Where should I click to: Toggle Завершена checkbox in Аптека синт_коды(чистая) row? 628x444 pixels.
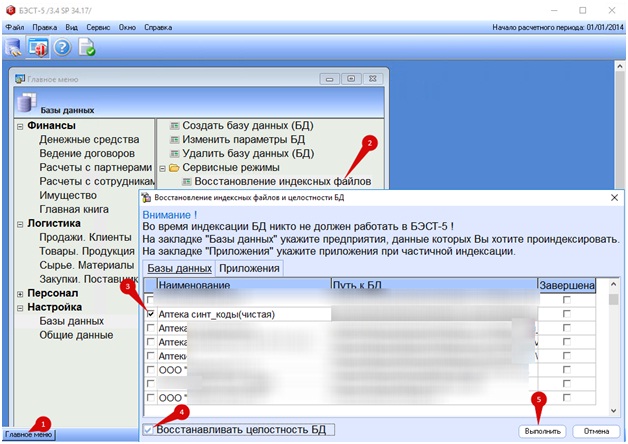click(566, 314)
